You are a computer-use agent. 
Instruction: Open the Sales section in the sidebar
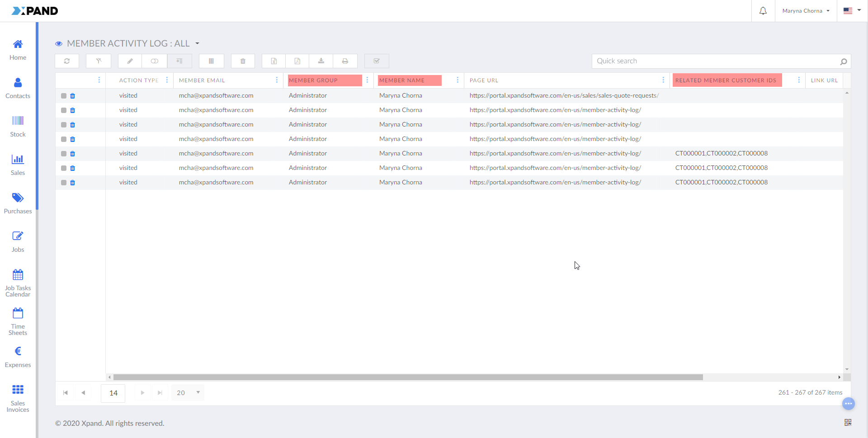coord(18,164)
